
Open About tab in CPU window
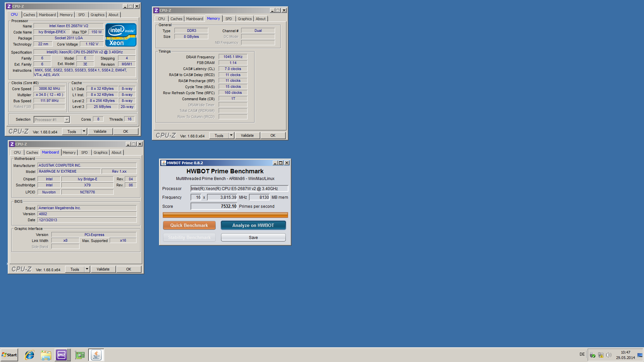point(113,15)
